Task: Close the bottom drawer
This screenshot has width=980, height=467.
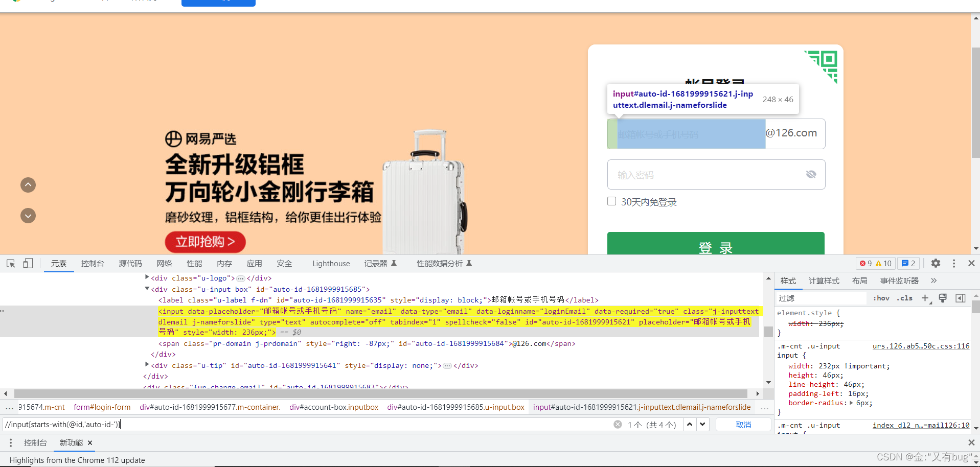Action: coord(971,442)
